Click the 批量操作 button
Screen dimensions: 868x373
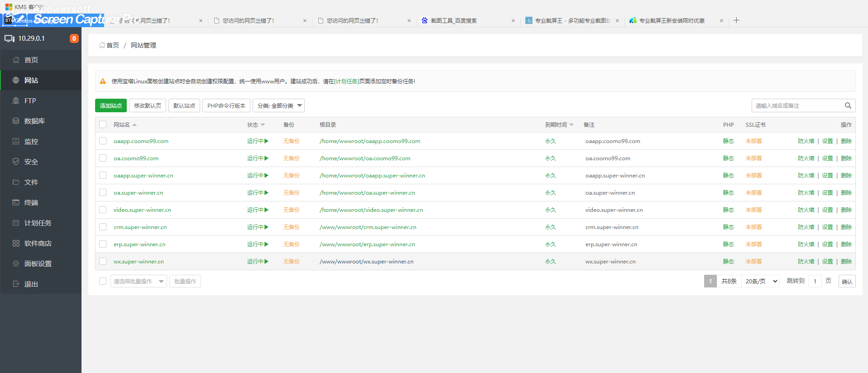(x=185, y=281)
